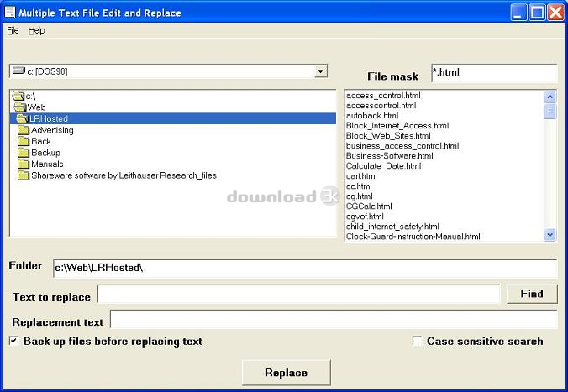
Task: Select cgvof.html in file list
Action: tap(365, 217)
